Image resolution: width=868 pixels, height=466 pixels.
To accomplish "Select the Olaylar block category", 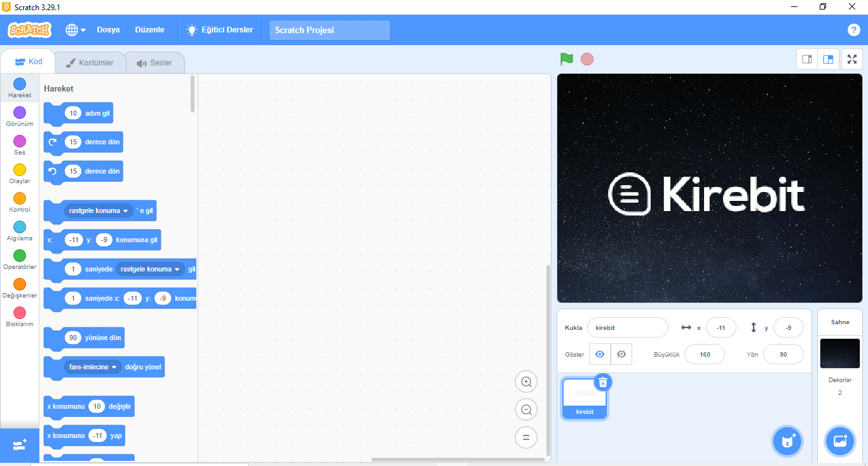I will click(x=20, y=174).
